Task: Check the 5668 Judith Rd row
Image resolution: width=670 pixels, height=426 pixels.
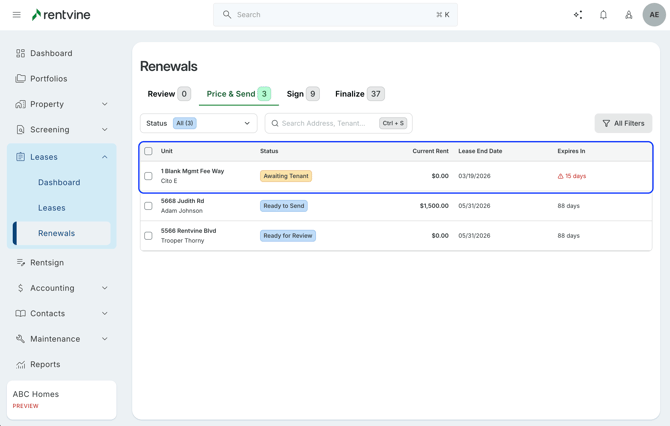Action: [x=149, y=206]
